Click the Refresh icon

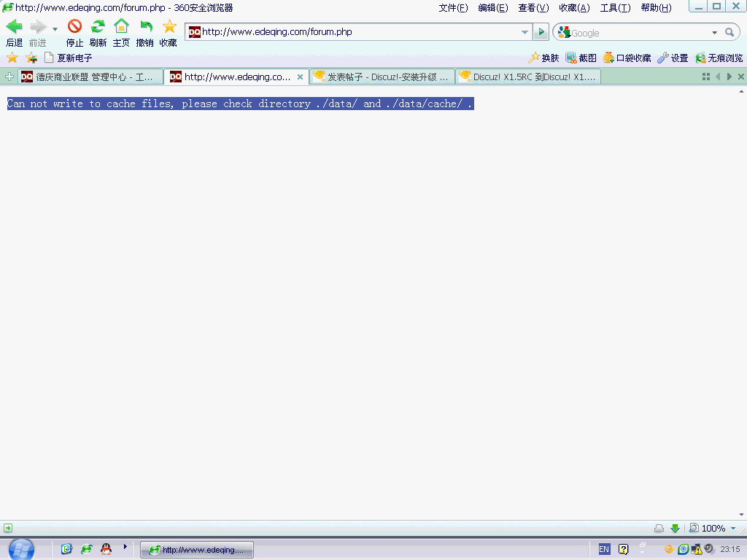click(98, 26)
